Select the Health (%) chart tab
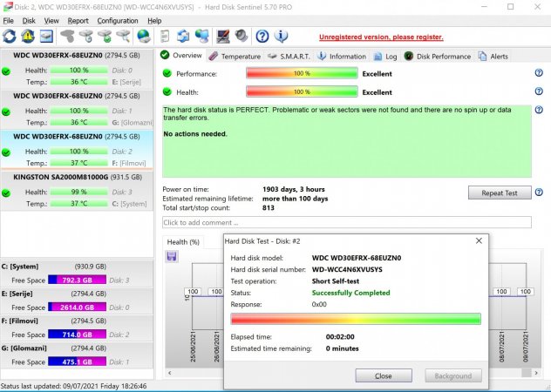Screen dimensions: 551x392 [183, 242]
